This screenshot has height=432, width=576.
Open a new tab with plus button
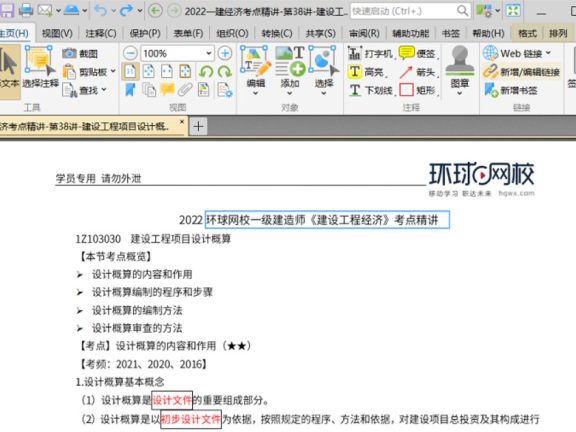point(198,126)
